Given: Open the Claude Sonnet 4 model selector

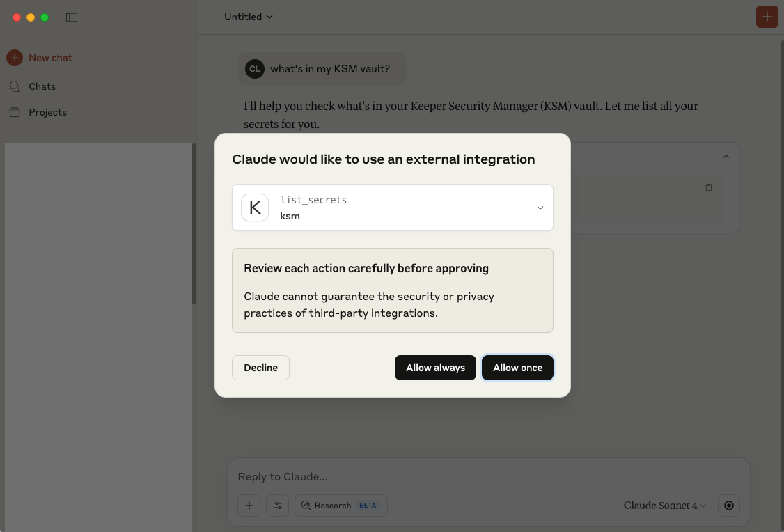Looking at the screenshot, I should (665, 506).
